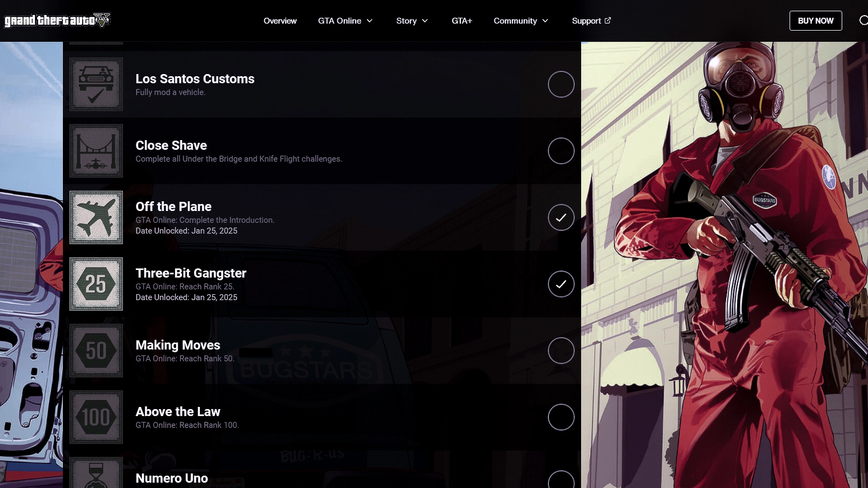Toggle the Making Moves completion circle
868x488 pixels.
tap(561, 351)
